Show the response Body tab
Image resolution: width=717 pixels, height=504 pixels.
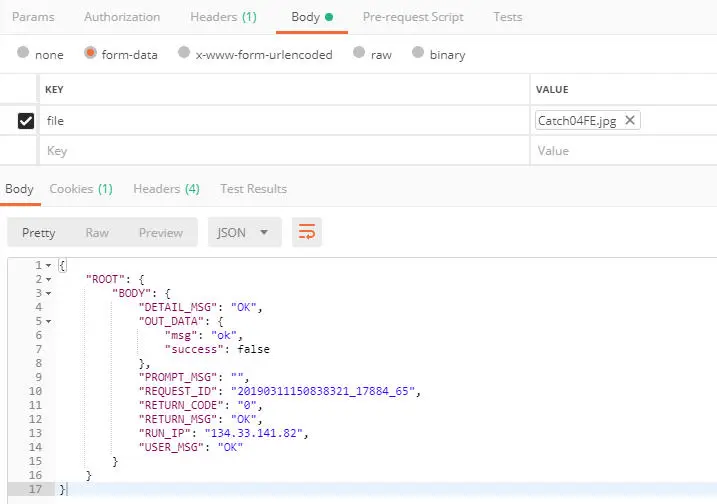tap(19, 189)
